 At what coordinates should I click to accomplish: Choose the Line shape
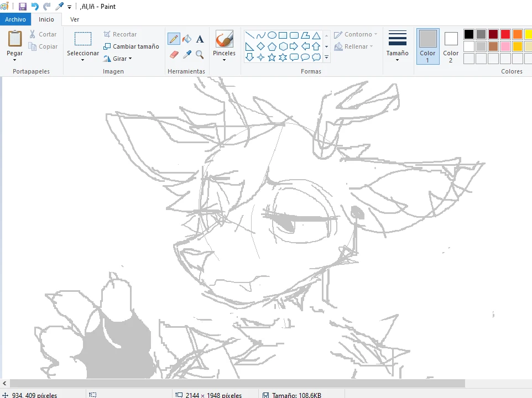coord(250,35)
